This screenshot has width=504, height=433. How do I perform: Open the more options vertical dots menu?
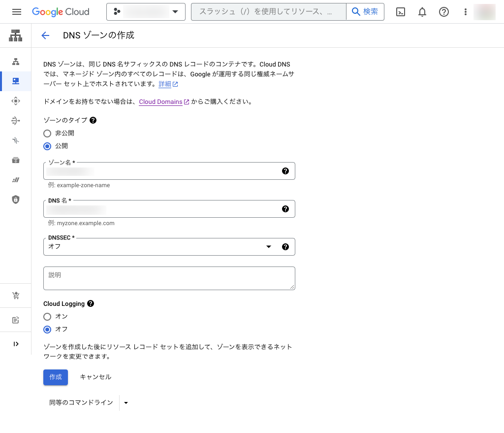point(465,12)
